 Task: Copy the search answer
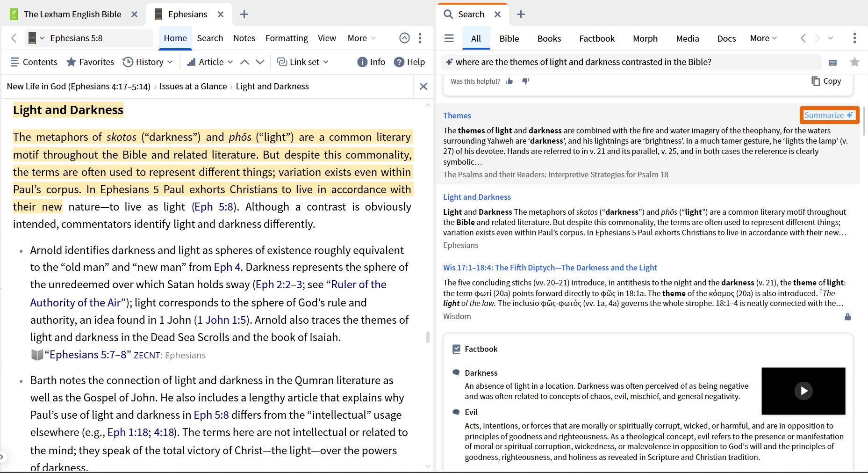pos(826,81)
